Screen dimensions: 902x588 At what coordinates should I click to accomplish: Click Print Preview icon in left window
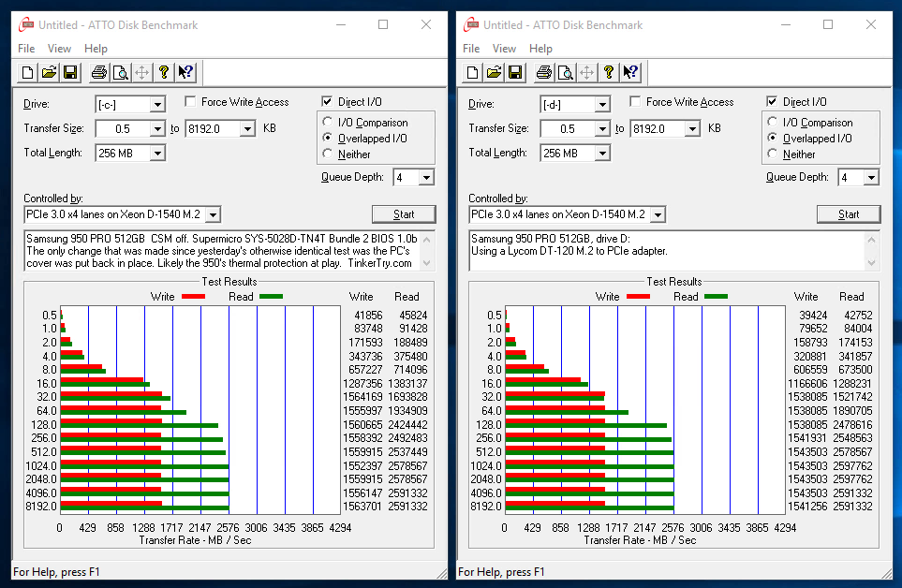coord(120,72)
